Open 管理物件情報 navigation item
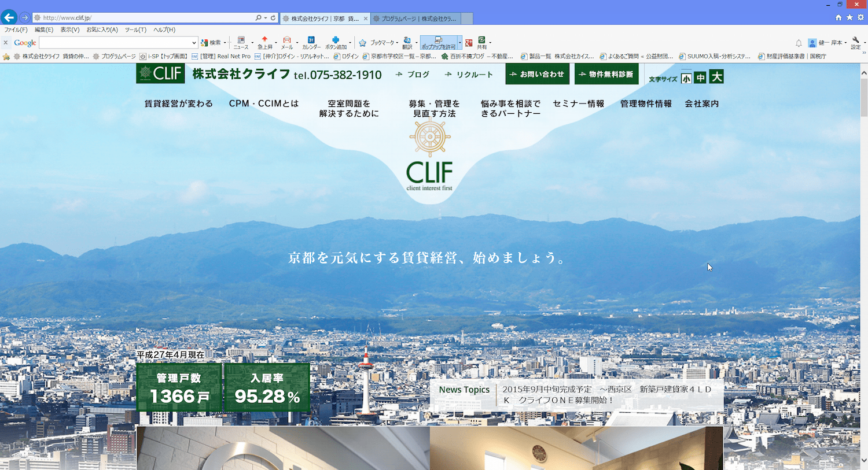 tap(646, 103)
